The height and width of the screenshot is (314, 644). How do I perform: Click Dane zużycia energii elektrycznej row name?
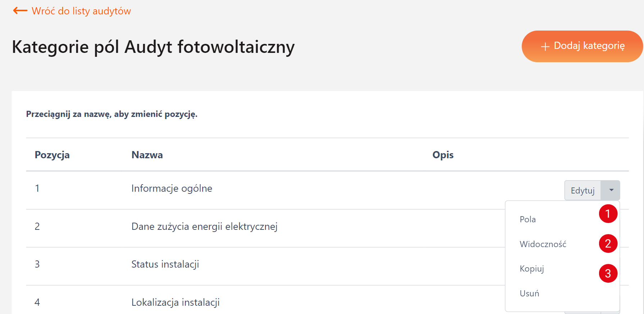(204, 227)
